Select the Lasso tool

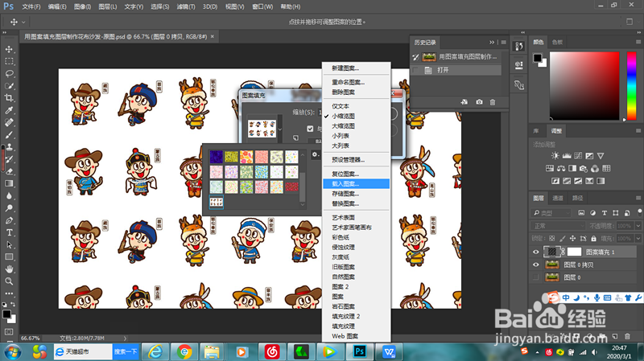click(x=9, y=74)
